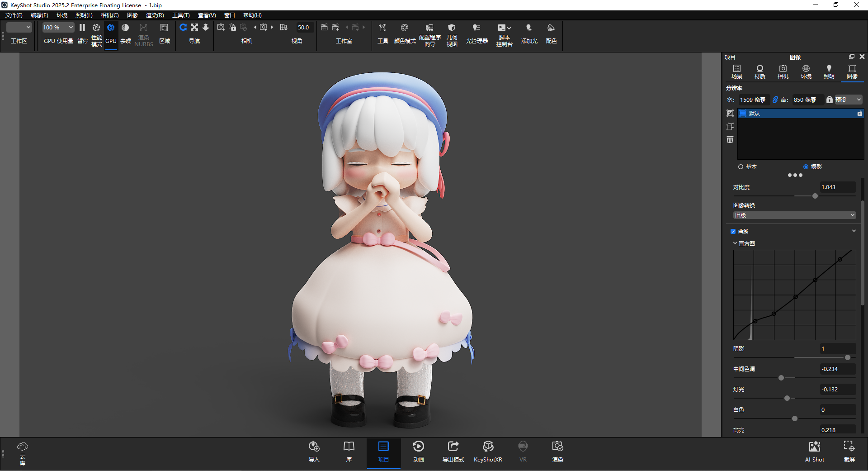The width and height of the screenshot is (868, 471).
Task: Open the 渲染(R) menu
Action: 155,15
